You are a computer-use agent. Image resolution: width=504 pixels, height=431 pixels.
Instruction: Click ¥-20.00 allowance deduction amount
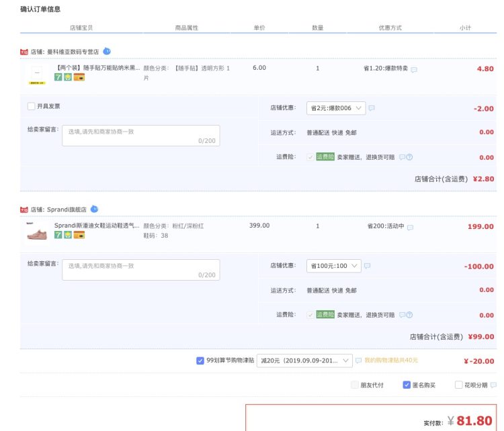click(479, 361)
